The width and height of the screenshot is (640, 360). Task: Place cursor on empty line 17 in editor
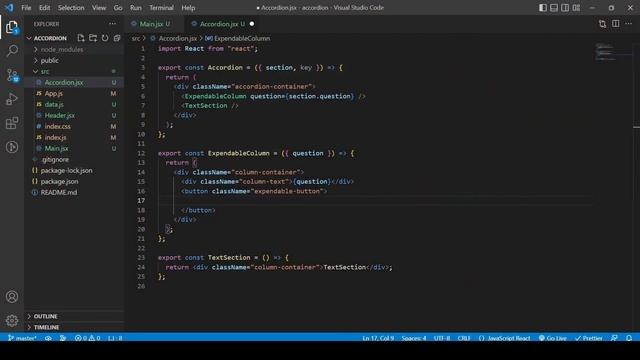[x=374, y=200]
